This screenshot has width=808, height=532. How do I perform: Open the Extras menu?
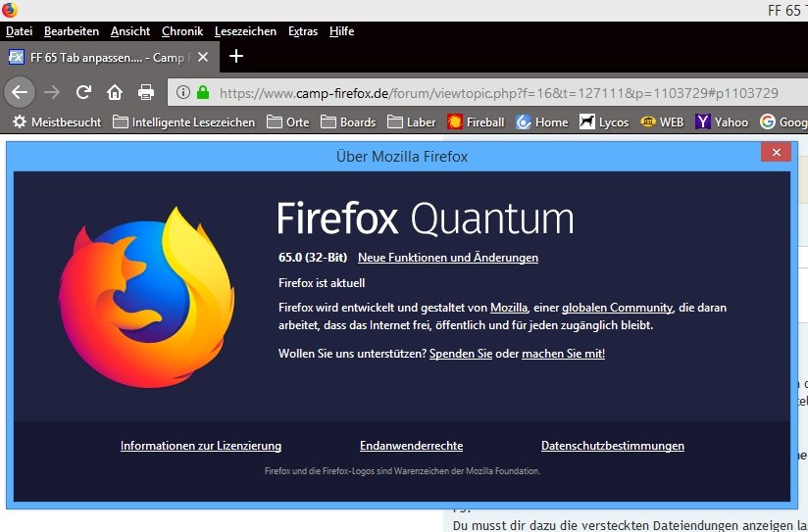click(x=303, y=31)
